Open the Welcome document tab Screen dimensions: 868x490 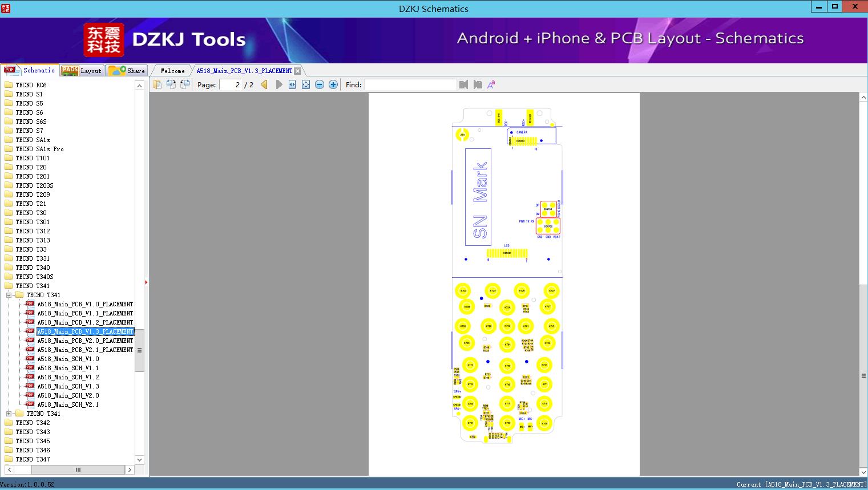click(172, 71)
